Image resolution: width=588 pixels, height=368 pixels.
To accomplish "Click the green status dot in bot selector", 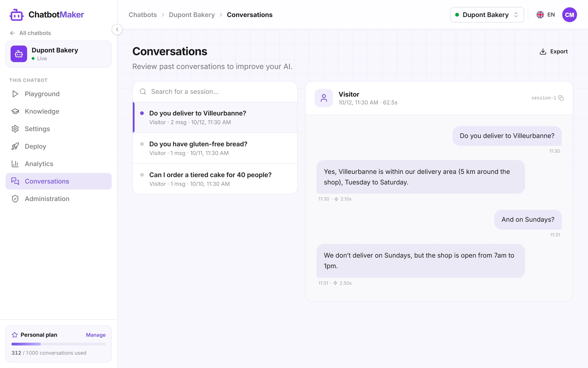I will pos(457,15).
